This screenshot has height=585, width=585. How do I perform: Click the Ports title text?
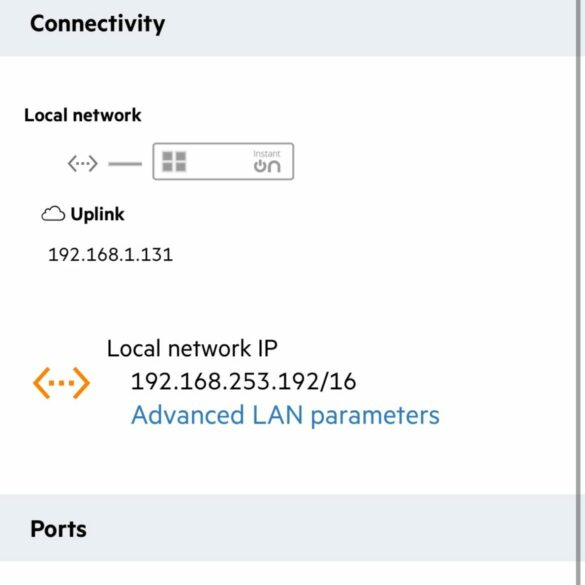59,529
